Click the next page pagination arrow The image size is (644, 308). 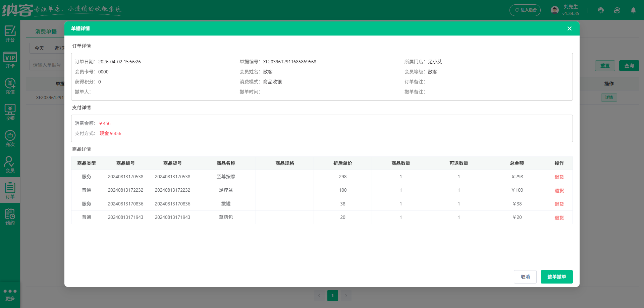[x=346, y=295]
